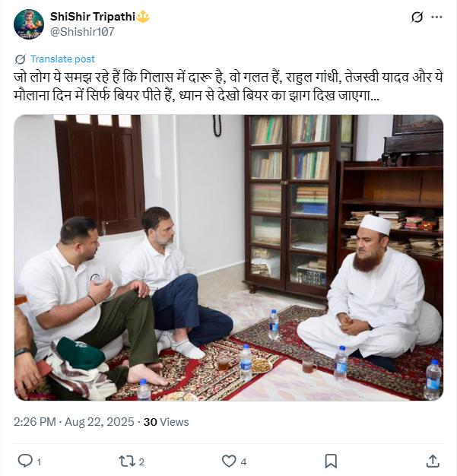Screen dimensions: 457x476
Task: Open the attached photo of men seated
Action: pos(228,258)
